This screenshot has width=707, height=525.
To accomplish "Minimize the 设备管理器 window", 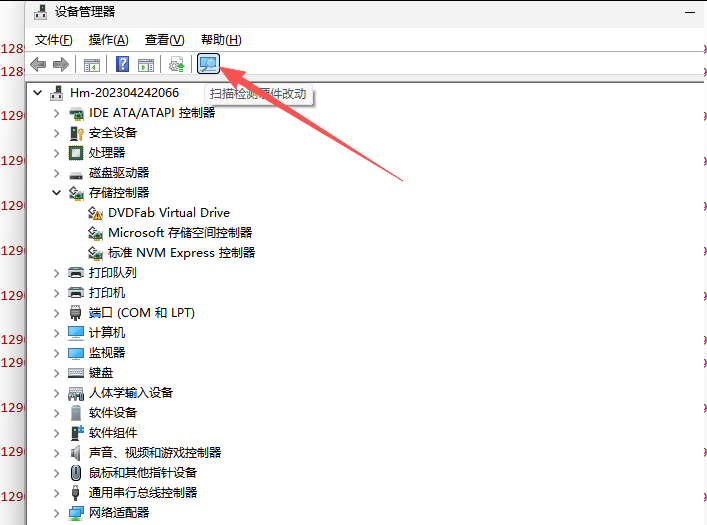I will (689, 13).
